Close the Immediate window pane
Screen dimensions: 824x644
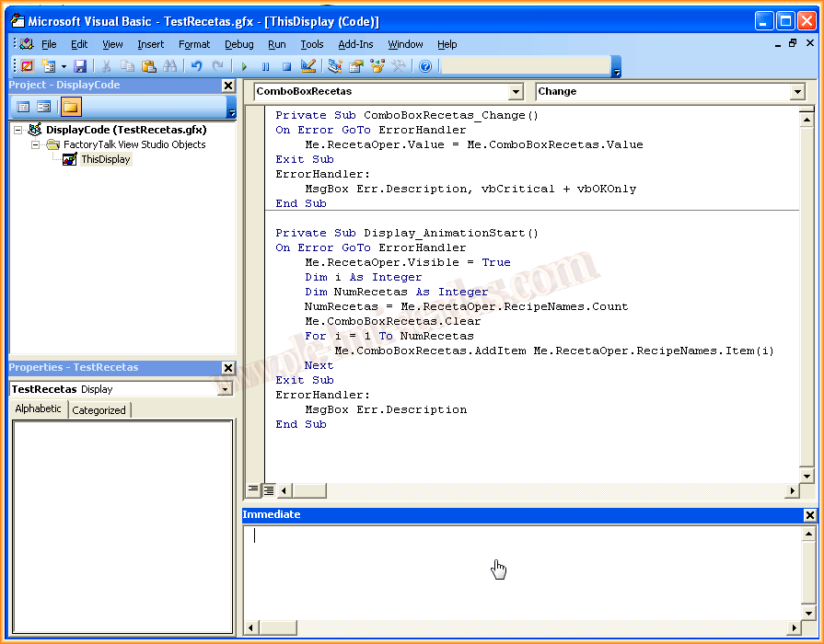point(809,515)
